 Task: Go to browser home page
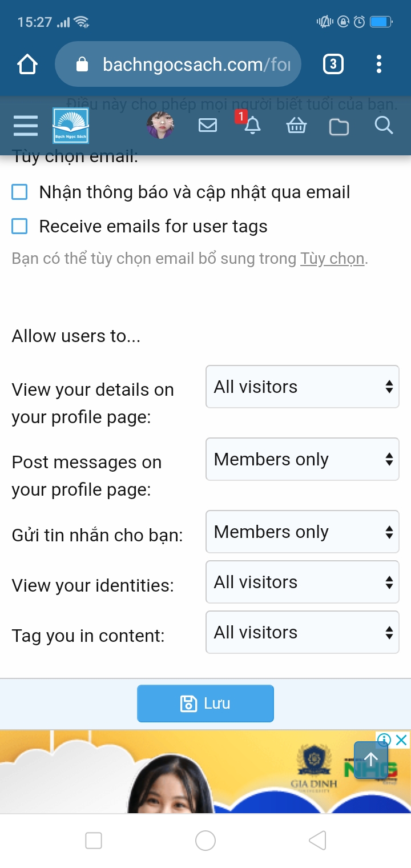[27, 65]
